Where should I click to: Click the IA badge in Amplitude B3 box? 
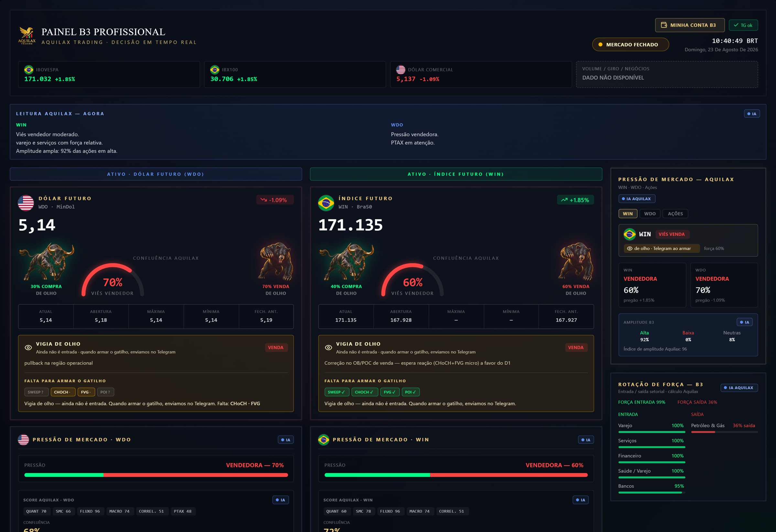[x=745, y=322]
